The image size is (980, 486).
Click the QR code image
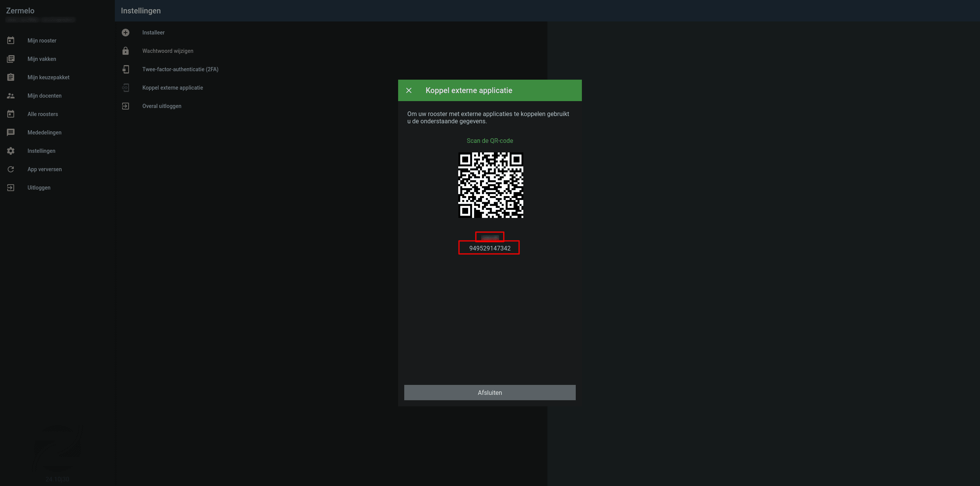[x=490, y=185]
